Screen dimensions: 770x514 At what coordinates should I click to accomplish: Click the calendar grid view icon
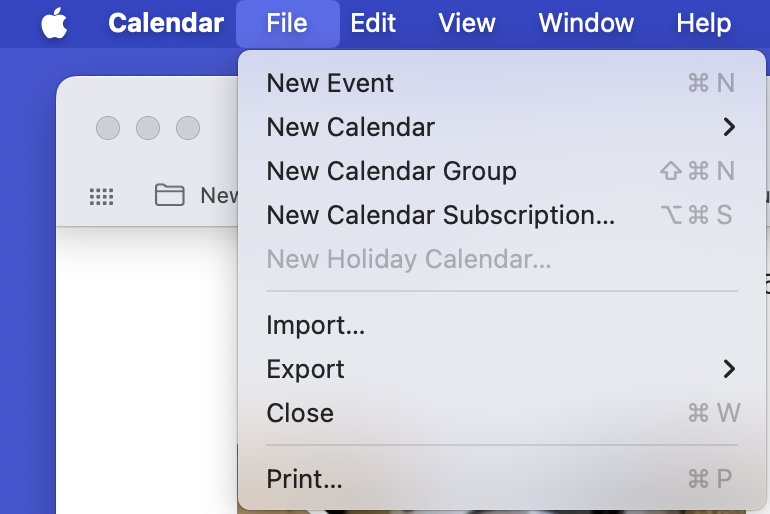(x=102, y=196)
